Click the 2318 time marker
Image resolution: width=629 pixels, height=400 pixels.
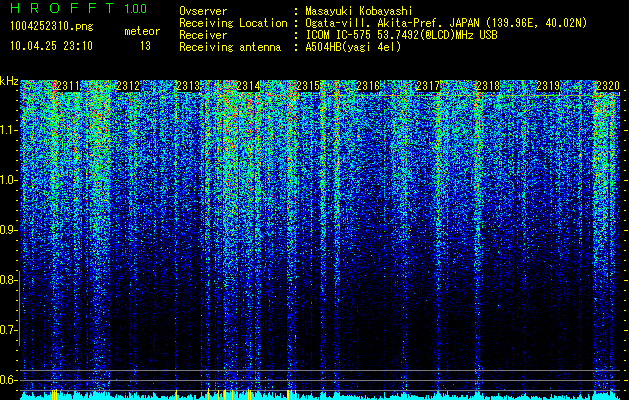pyautogui.click(x=489, y=86)
